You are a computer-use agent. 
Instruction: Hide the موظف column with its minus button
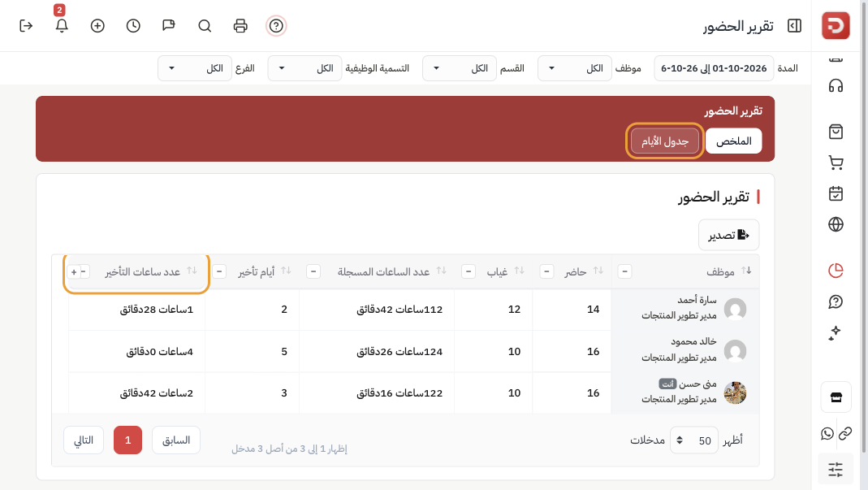tap(624, 271)
